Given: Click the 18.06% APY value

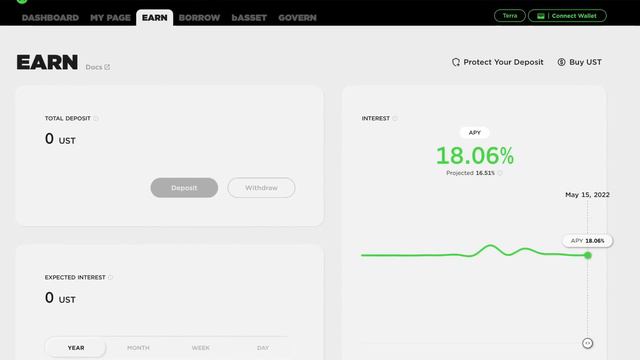Looking at the screenshot, I should [x=475, y=156].
